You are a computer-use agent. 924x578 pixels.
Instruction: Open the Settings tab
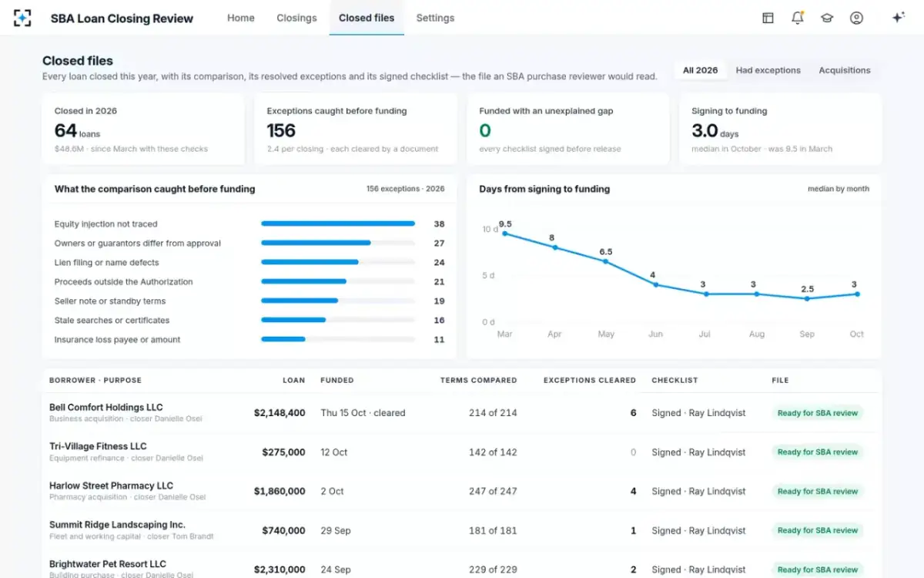pos(435,18)
